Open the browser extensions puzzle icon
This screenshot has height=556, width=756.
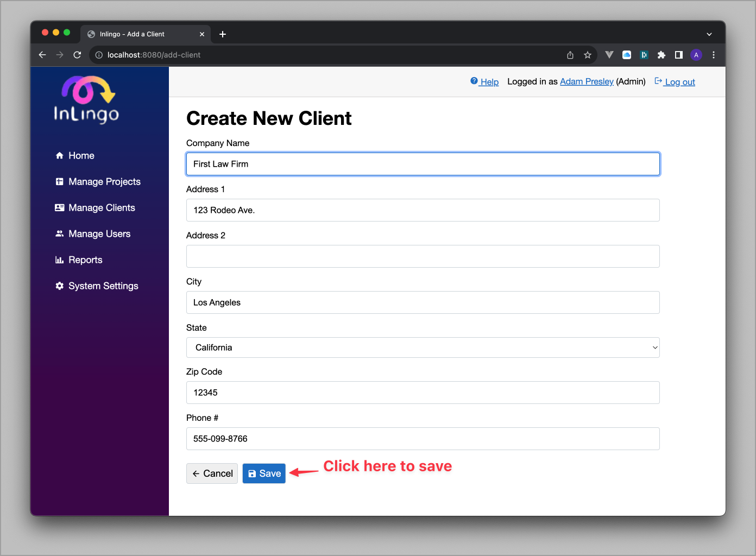click(x=661, y=55)
